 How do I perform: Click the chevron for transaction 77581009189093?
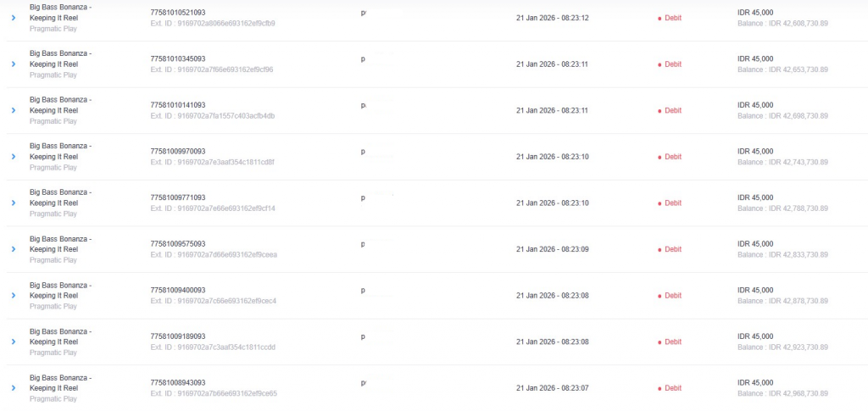[x=14, y=342]
